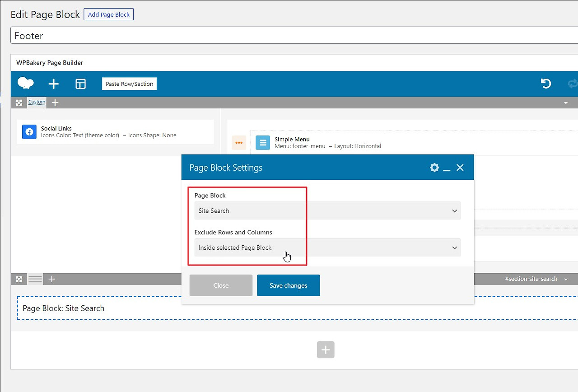578x392 pixels.
Task: Click the Facebook Social Links icon
Action: pos(29,132)
